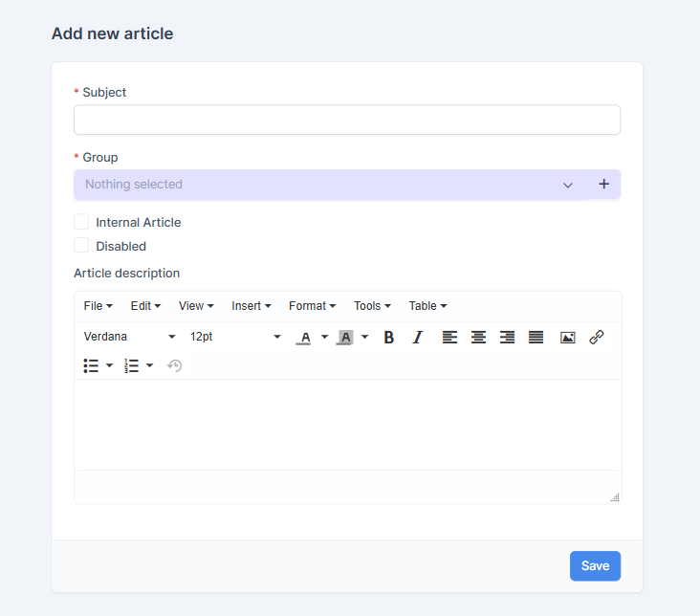700x616 pixels.
Task: Justify the article description text
Action: pos(536,337)
